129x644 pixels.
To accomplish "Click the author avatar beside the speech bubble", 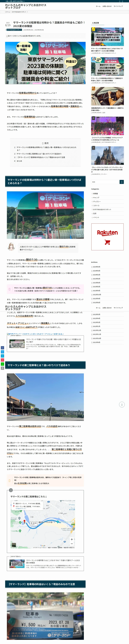I will pyautogui.click(x=11, y=247).
